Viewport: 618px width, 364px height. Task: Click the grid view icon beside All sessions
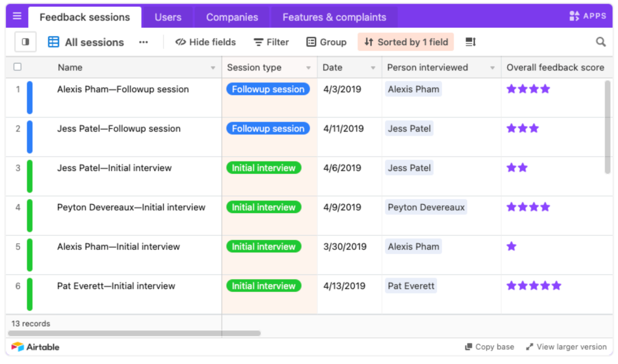coord(53,42)
